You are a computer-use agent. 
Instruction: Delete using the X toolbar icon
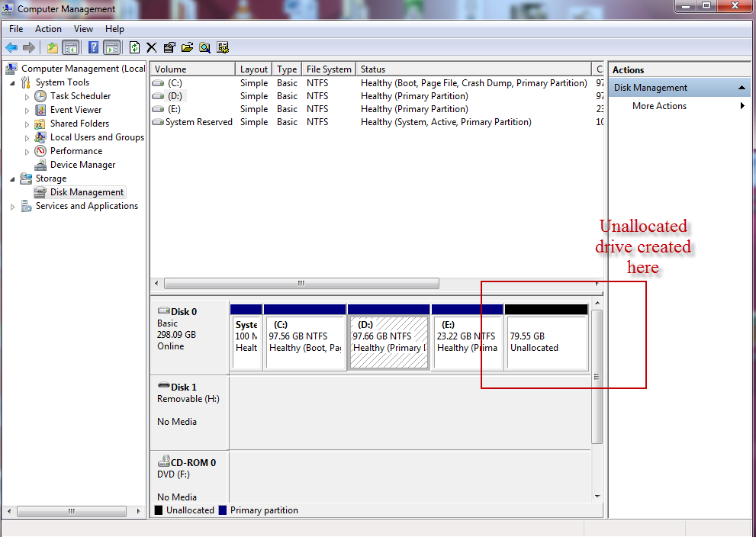(150, 47)
